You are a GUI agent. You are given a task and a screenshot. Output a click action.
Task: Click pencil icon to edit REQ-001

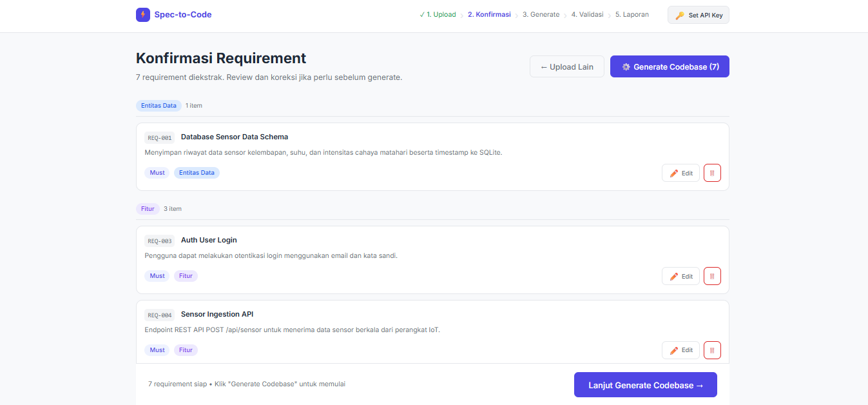coord(674,173)
